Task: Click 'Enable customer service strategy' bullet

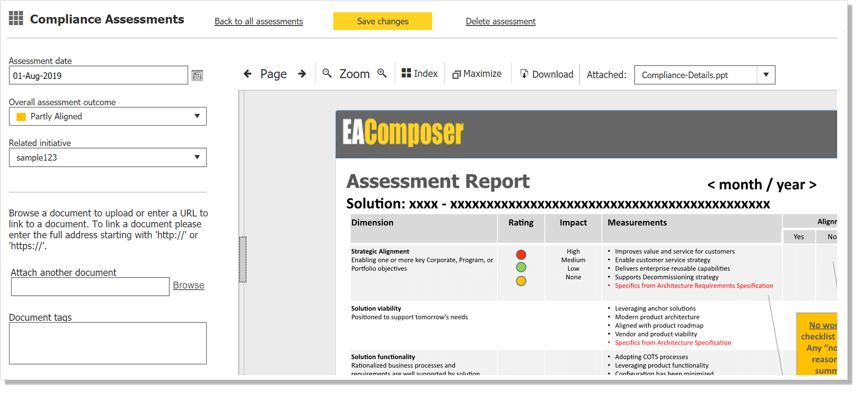Action: point(662,260)
